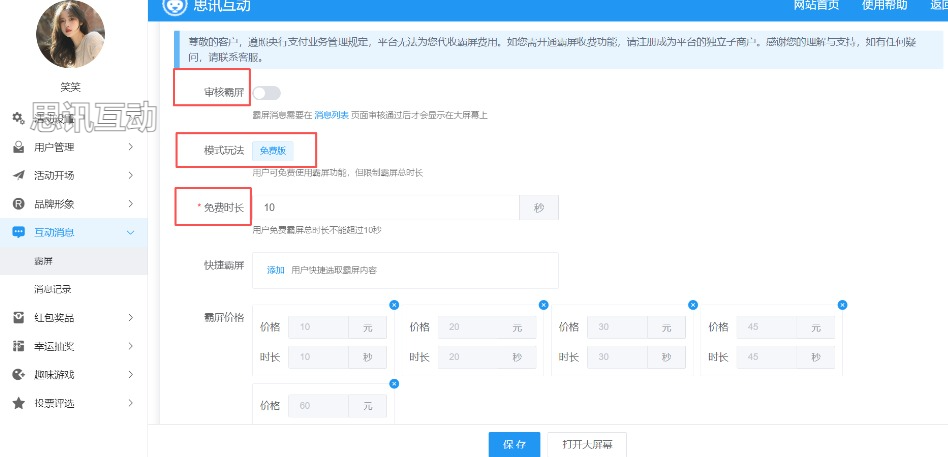Viewport: 948px width, 457px height.
Task: Open the 消息记录 submenu item
Action: click(53, 289)
